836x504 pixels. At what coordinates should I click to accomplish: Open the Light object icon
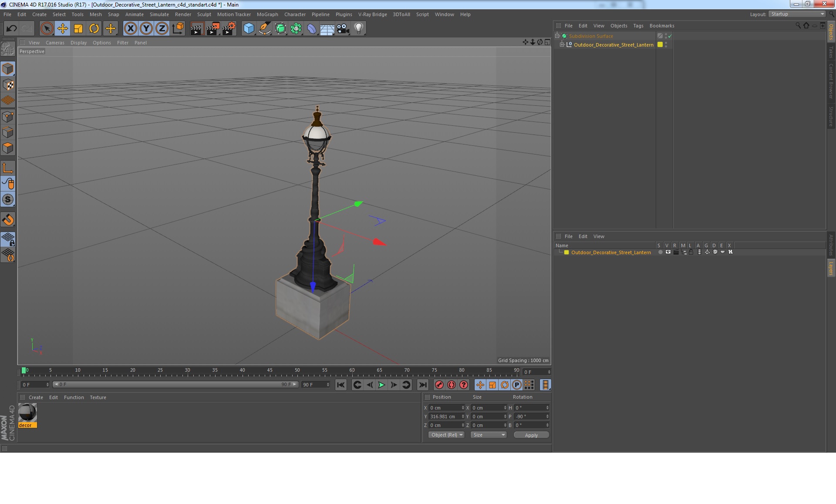[x=358, y=29]
